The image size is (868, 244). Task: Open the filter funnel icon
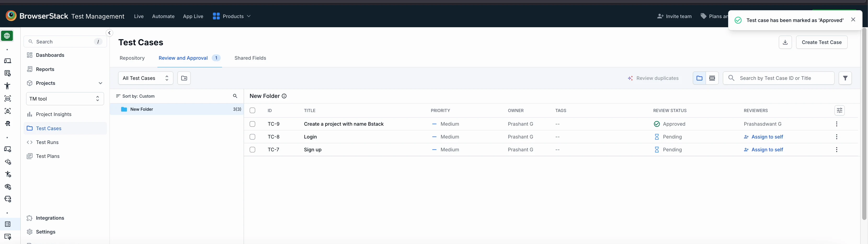point(845,78)
